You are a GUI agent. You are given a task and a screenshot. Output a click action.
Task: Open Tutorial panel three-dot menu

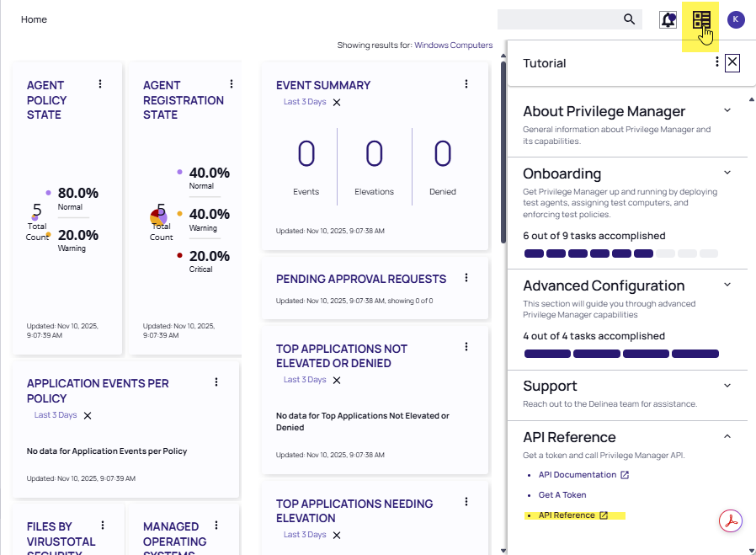[x=717, y=62]
